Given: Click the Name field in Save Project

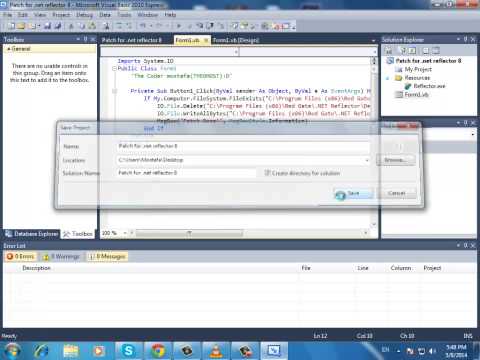Looking at the screenshot, I should tap(243, 146).
